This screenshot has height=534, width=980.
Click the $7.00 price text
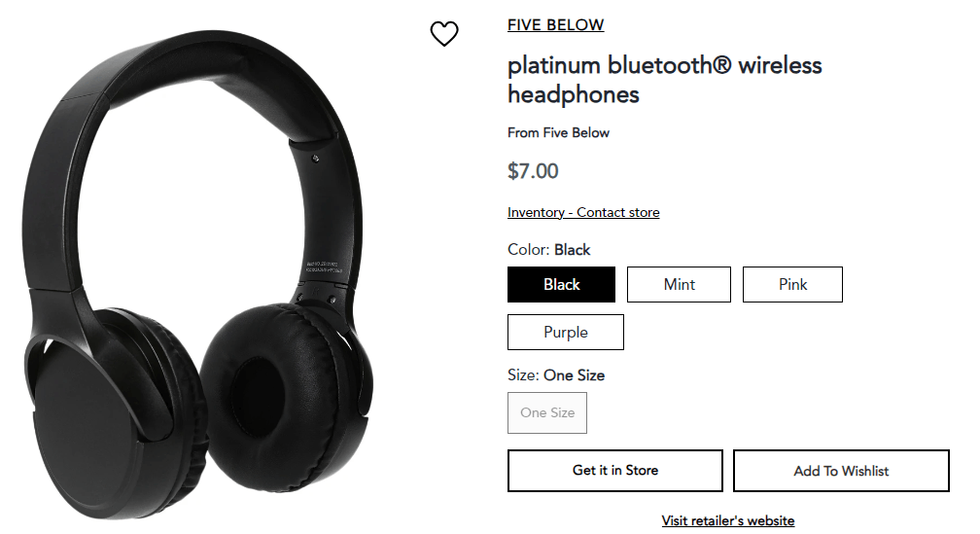coord(533,171)
